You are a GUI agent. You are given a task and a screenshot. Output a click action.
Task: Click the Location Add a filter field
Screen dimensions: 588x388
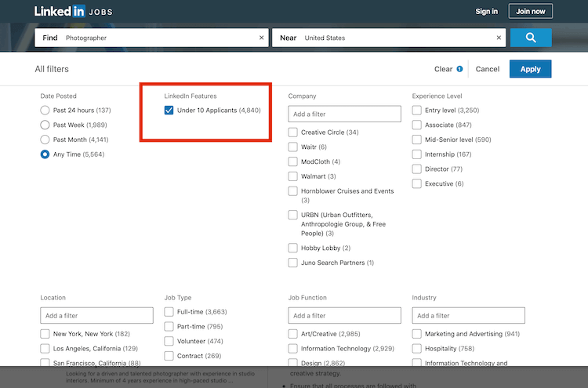click(x=96, y=316)
